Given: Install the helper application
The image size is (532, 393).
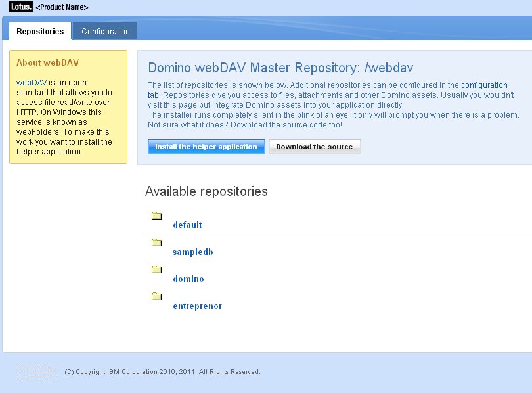Looking at the screenshot, I should pos(206,147).
